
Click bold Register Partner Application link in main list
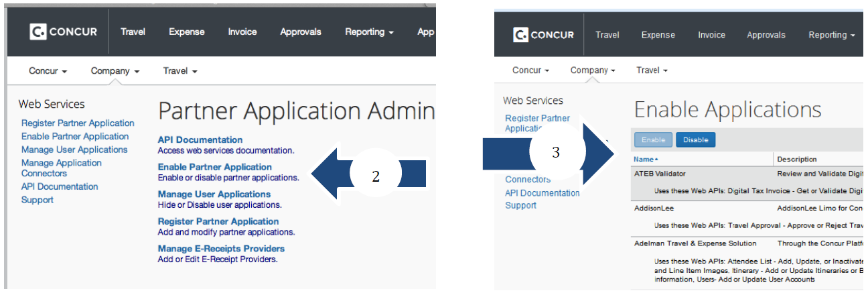pyautogui.click(x=218, y=221)
